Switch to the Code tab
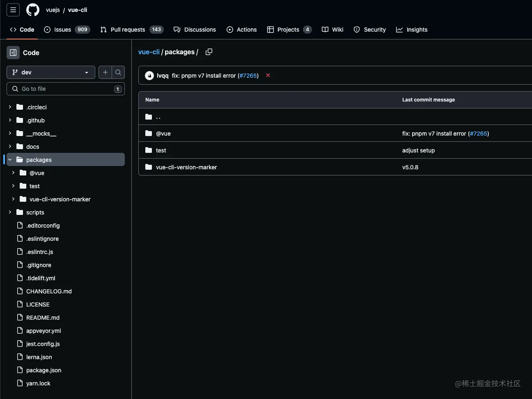The image size is (532, 399). 22,30
